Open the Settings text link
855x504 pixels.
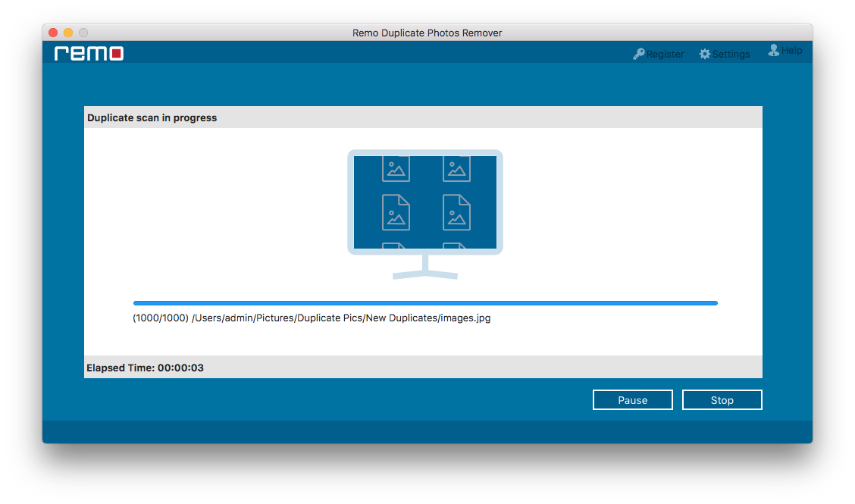coord(731,54)
